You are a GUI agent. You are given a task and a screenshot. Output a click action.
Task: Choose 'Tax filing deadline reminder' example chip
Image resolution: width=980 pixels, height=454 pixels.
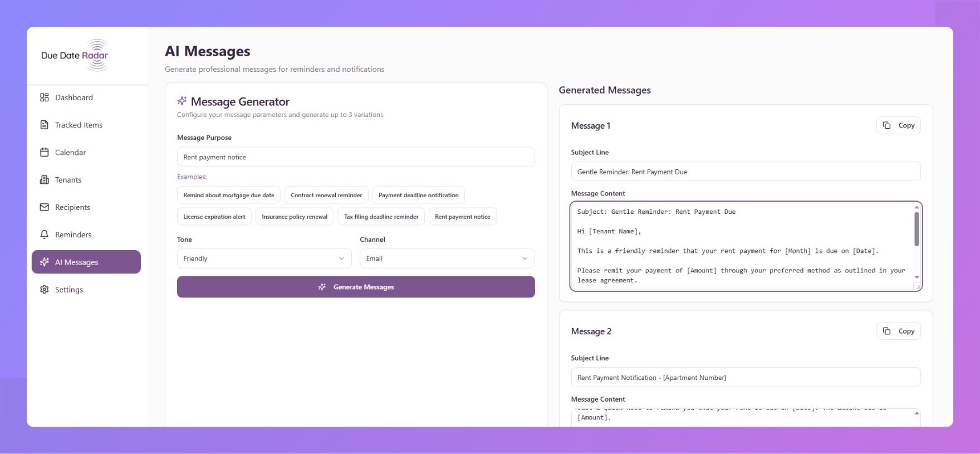tap(381, 217)
